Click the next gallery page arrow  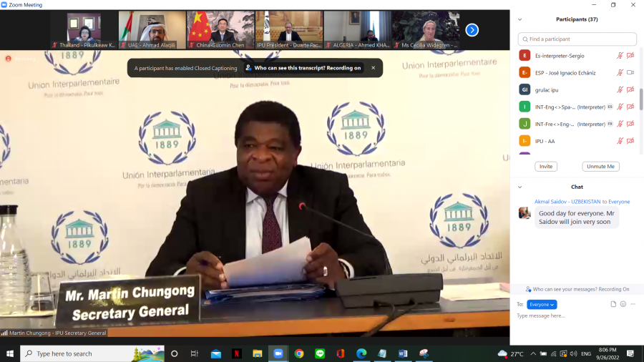(472, 30)
